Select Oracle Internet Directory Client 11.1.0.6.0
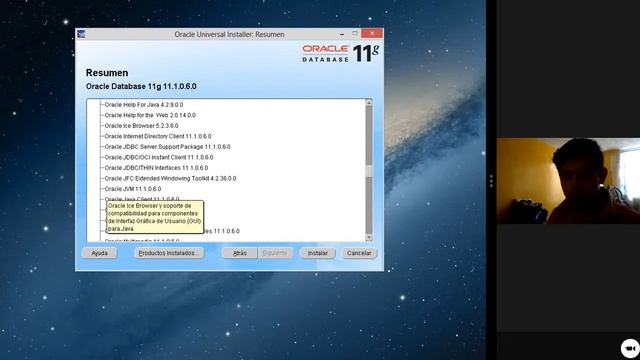This screenshot has height=360, width=640. click(158, 136)
